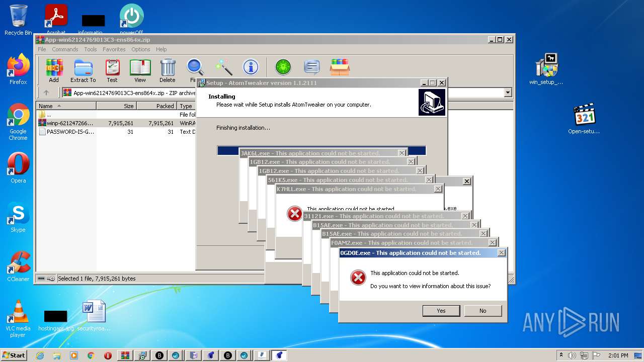Close the 561K5.exe error dialog
Image resolution: width=644 pixels, height=362 pixels.
[429, 180]
